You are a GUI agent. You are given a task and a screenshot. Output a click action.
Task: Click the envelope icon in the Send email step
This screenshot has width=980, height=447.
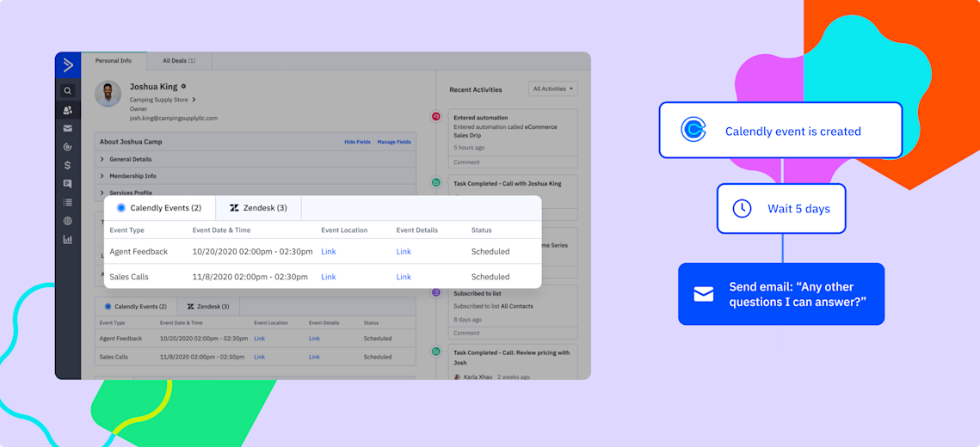tap(704, 294)
